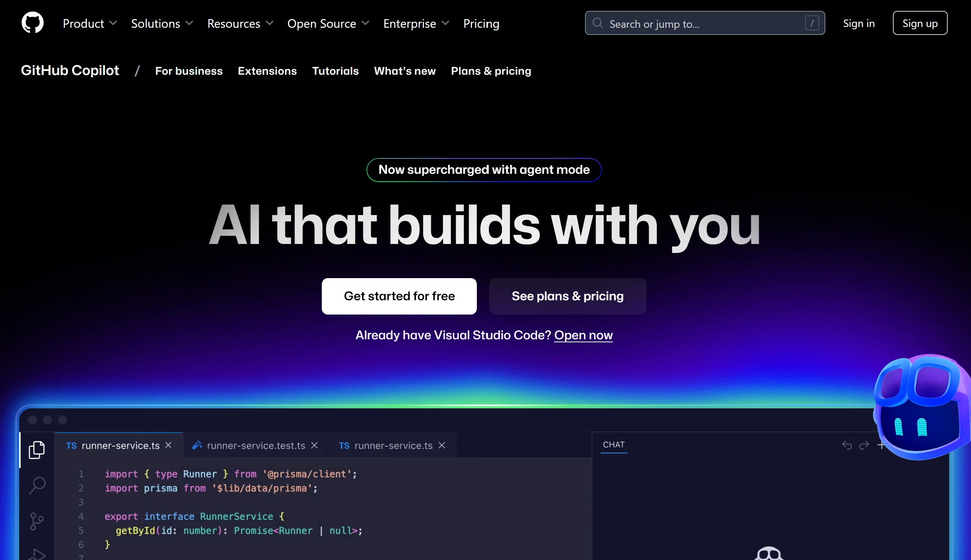Screen dimensions: 971x560
Task: Go to Sign in
Action: (x=859, y=23)
